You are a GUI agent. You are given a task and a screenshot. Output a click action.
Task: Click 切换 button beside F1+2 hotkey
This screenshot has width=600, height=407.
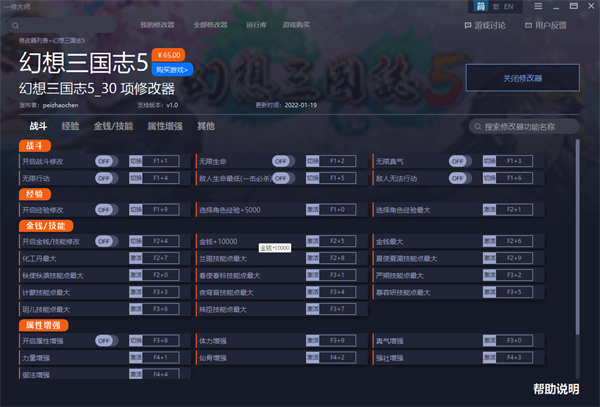coord(312,161)
